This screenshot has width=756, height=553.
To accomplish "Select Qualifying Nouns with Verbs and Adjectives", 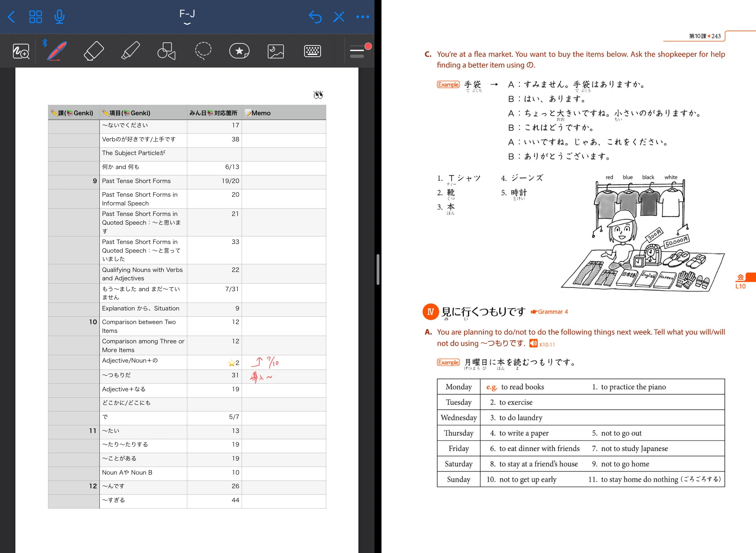I will [x=143, y=274].
